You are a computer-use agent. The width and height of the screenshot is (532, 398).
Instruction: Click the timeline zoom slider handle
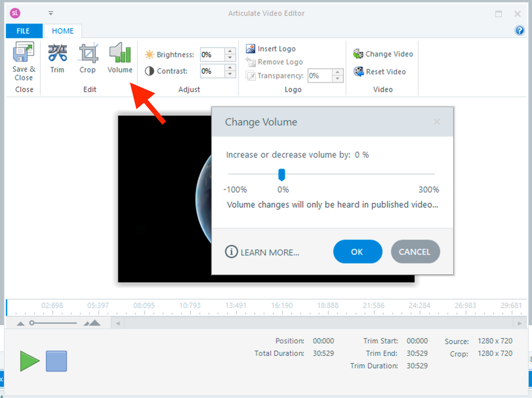31,323
